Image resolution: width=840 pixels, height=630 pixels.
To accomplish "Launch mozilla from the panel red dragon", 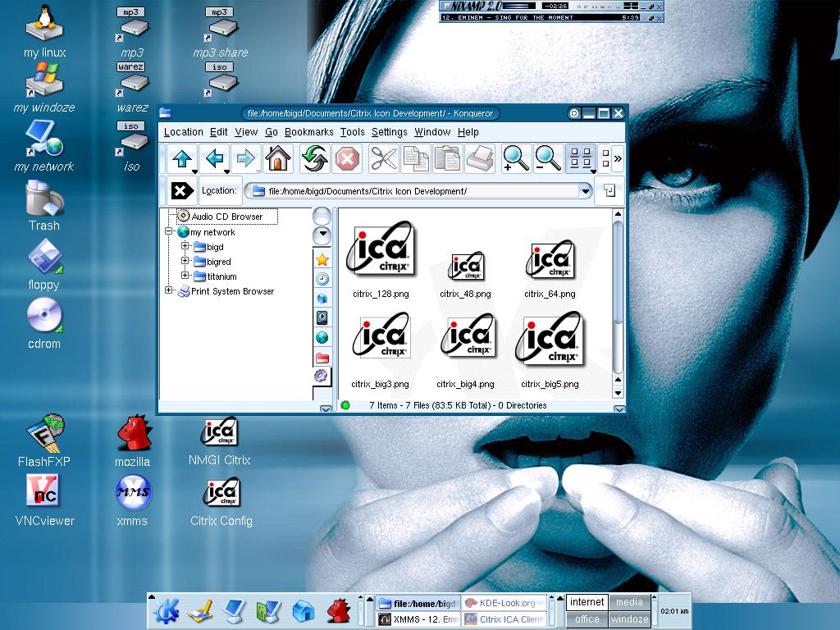I will [339, 610].
